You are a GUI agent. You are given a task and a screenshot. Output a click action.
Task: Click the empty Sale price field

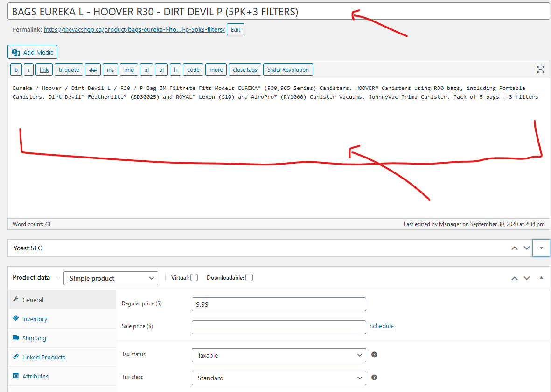point(279,327)
